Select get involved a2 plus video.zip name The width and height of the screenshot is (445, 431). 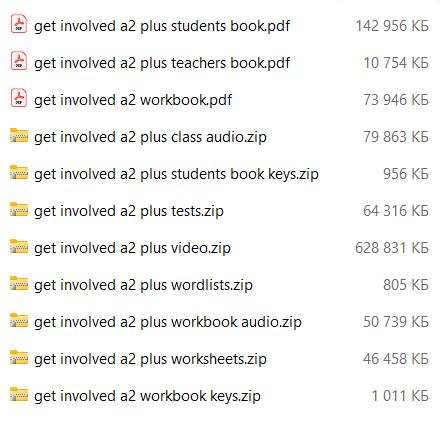pos(132,248)
